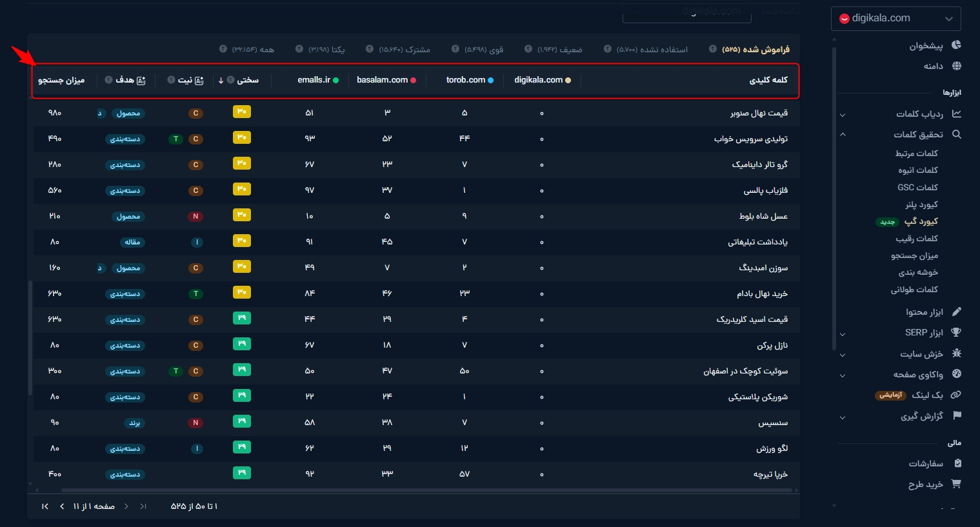Open the پیشخوان dashboard pie-chart icon
The image size is (980, 527).
click(956, 45)
